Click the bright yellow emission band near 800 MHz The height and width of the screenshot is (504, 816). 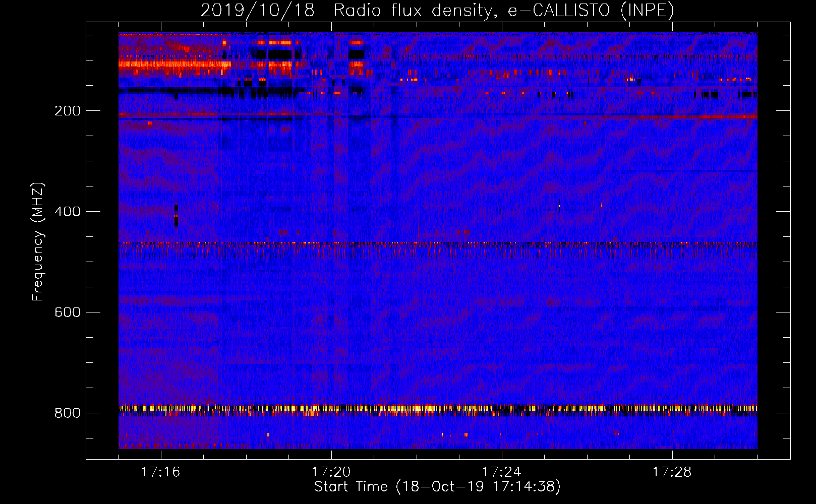click(x=438, y=409)
